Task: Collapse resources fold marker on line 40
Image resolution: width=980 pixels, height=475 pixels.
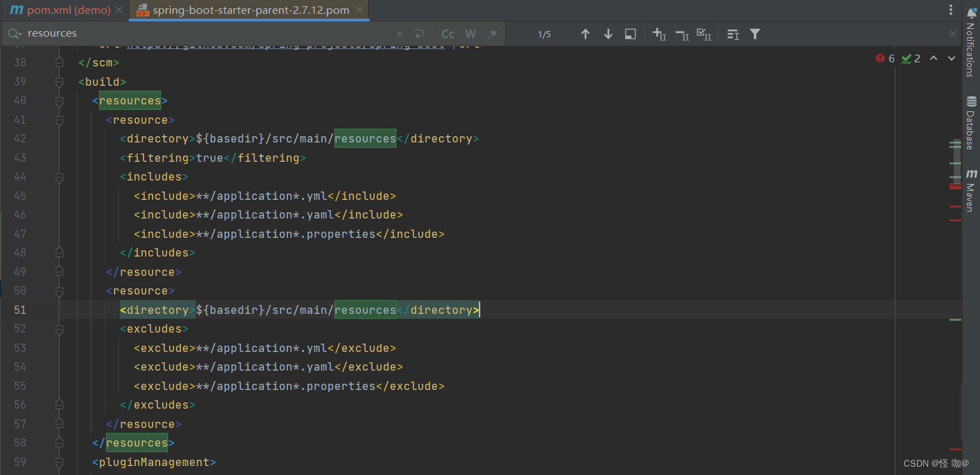Action: click(x=60, y=101)
